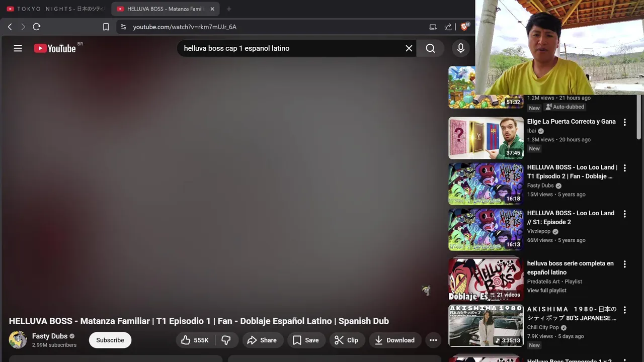This screenshot has width=644, height=362.
Task: Click '2.99M subscribers' text
Action: pyautogui.click(x=54, y=345)
